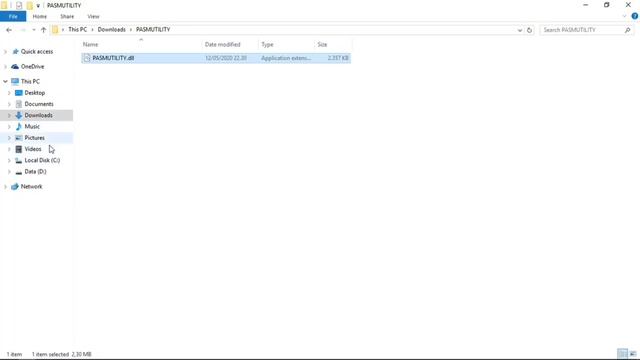Screen dimensions: 640x360
Task: Expand the Downloads node
Action: (x=9, y=115)
